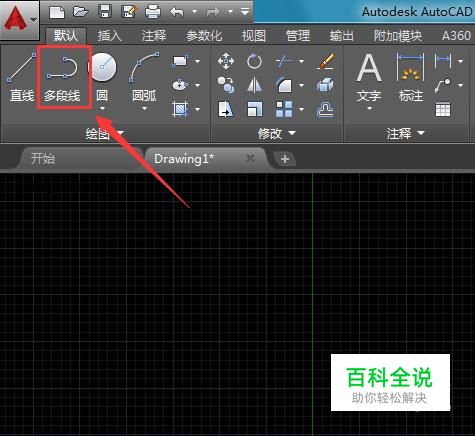The width and height of the screenshot is (475, 436).
Task: Expand the 修改 panel flyout
Action: click(x=277, y=134)
